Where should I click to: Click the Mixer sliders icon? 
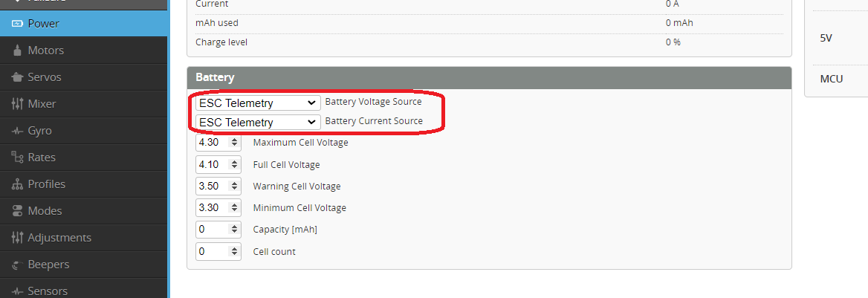[x=18, y=104]
